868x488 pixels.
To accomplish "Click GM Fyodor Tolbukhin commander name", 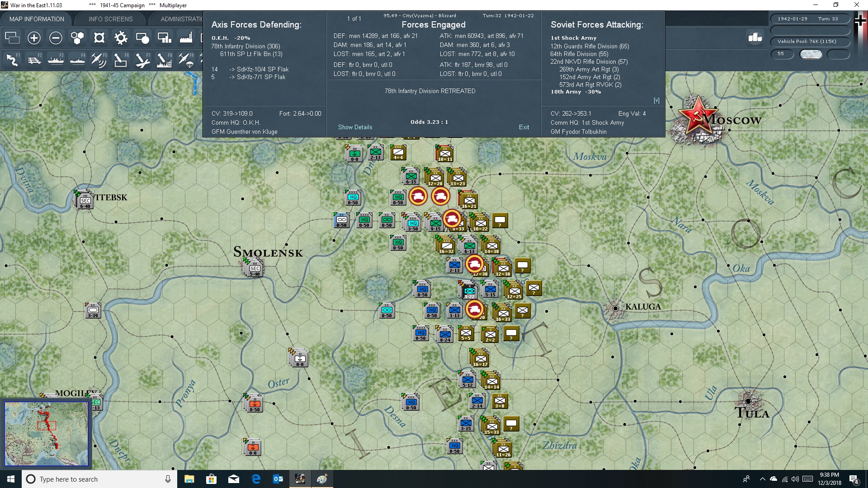I will tap(579, 131).
